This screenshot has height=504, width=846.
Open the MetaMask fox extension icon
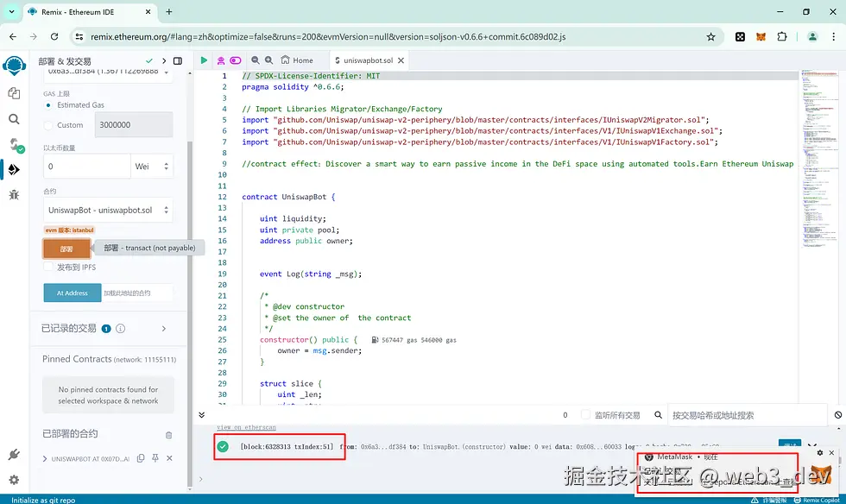click(761, 37)
